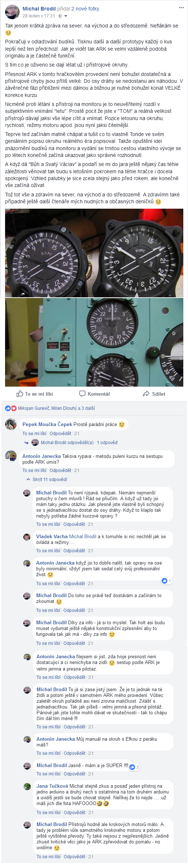Screen dimensions: 188x868
Task: Click the Sdílet share arrow icon
Action: (x=146, y=393)
